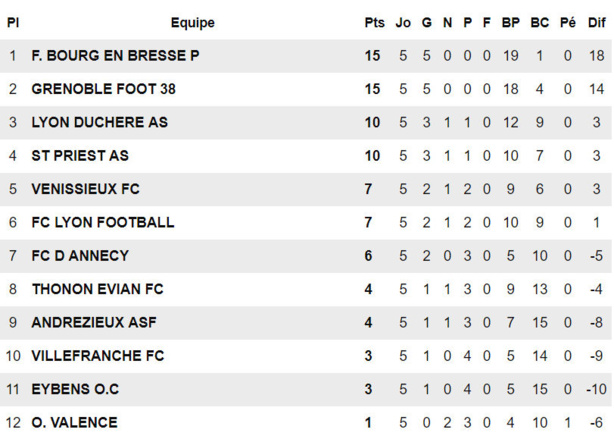Open LYON DUCHERE AS team entry

tap(99, 123)
